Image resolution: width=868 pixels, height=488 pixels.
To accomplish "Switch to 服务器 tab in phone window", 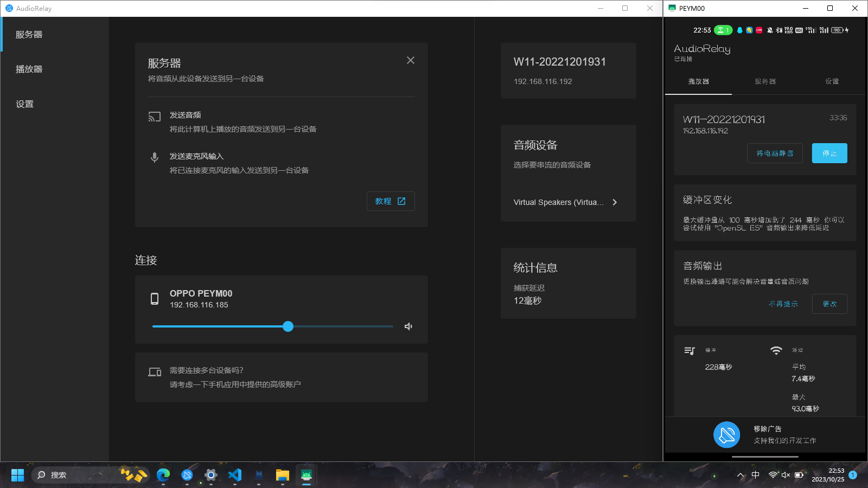I will pos(765,81).
